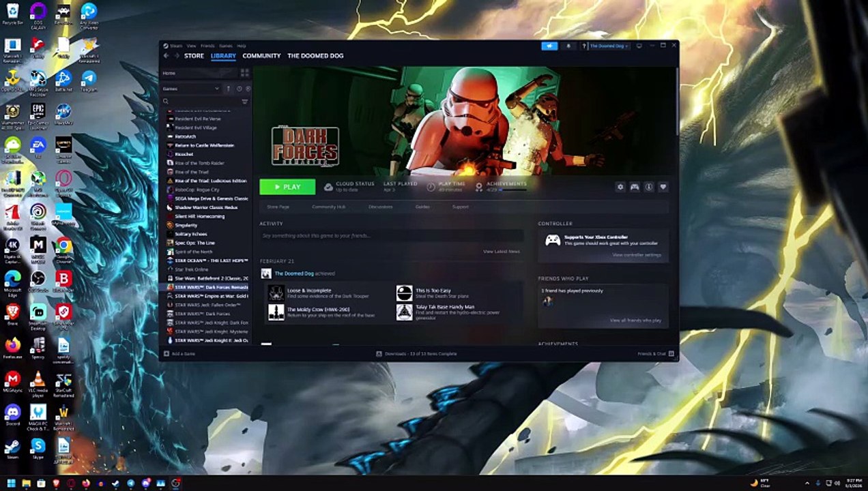Open Friends & Chat at bottom right
868x491 pixels.
click(x=656, y=354)
